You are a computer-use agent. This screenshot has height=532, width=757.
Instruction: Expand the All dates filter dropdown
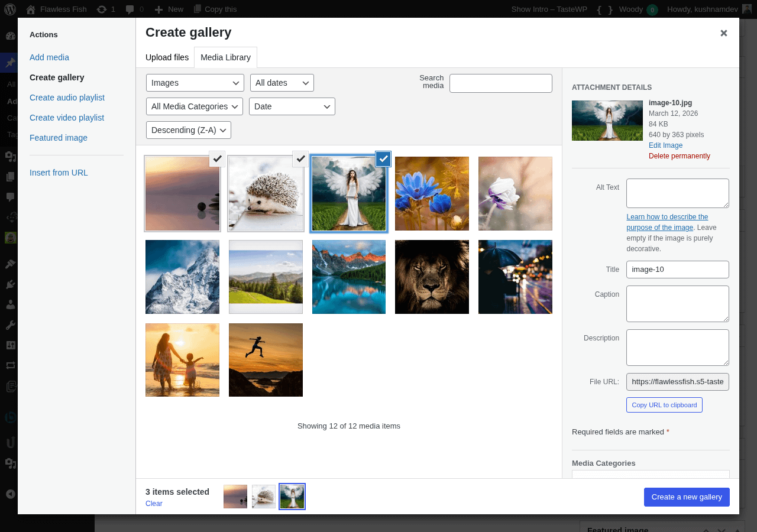282,83
